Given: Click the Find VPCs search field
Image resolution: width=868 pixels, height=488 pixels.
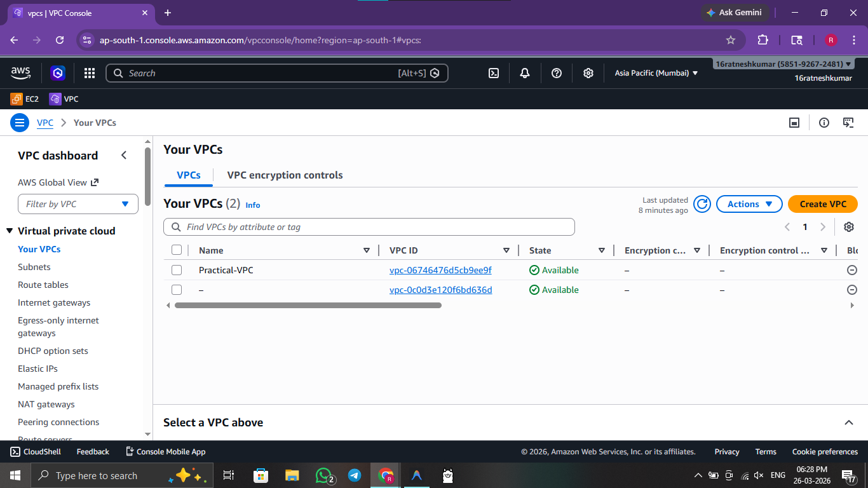Looking at the screenshot, I should 369,227.
